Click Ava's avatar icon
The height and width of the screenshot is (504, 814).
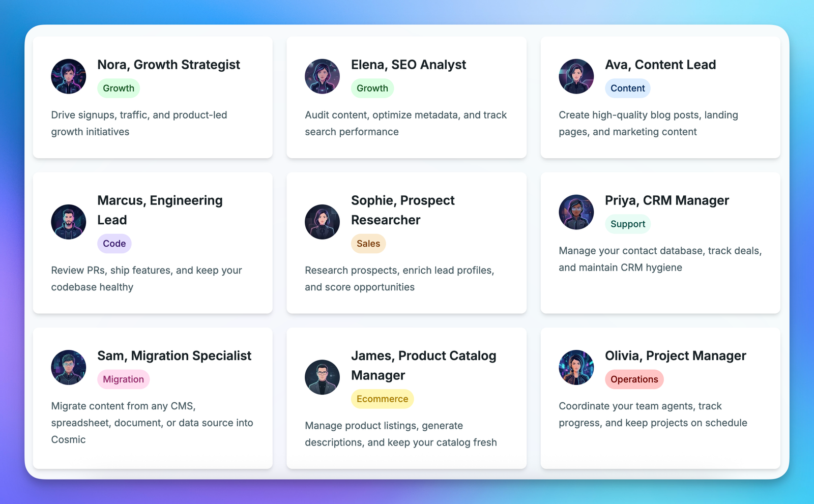[x=576, y=76]
